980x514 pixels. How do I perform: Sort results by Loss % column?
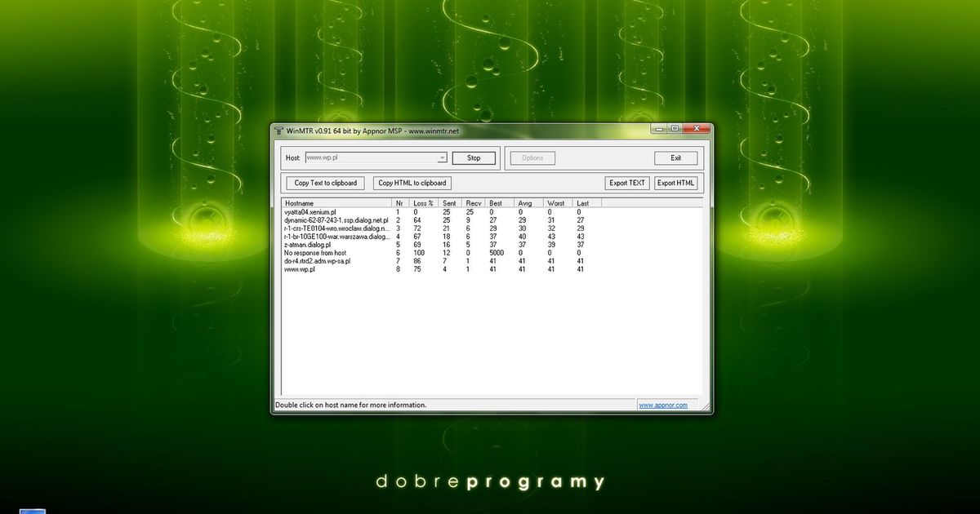421,202
